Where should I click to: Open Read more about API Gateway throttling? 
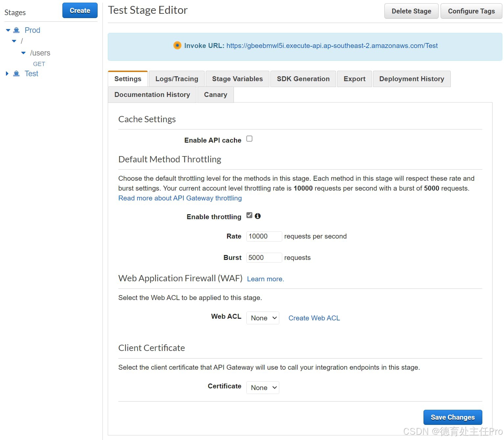[180, 198]
